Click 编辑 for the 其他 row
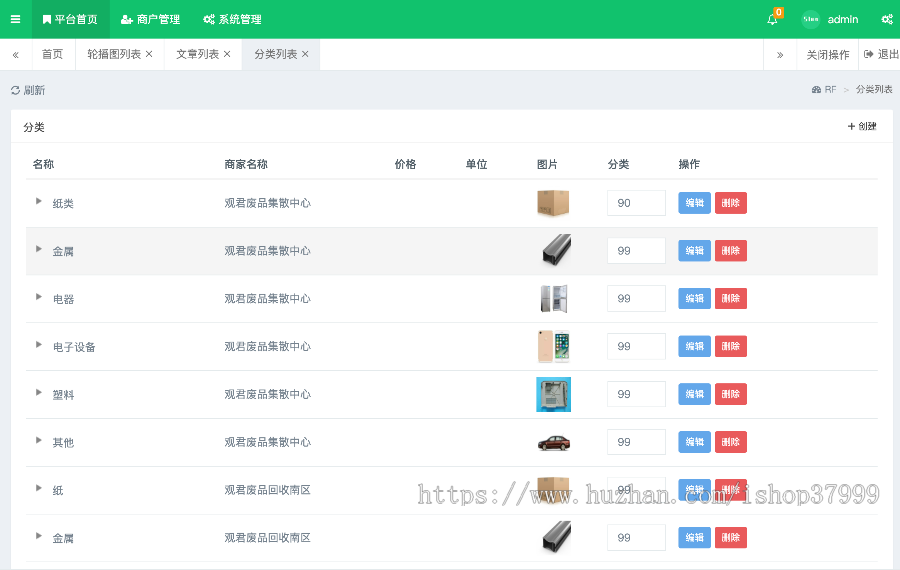This screenshot has height=570, width=900. coord(695,442)
